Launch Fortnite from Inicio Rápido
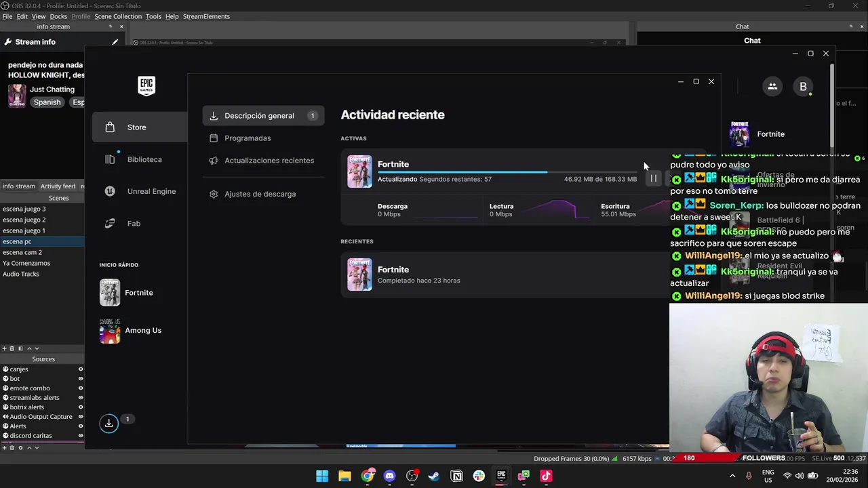This screenshot has height=488, width=868. coord(127,293)
